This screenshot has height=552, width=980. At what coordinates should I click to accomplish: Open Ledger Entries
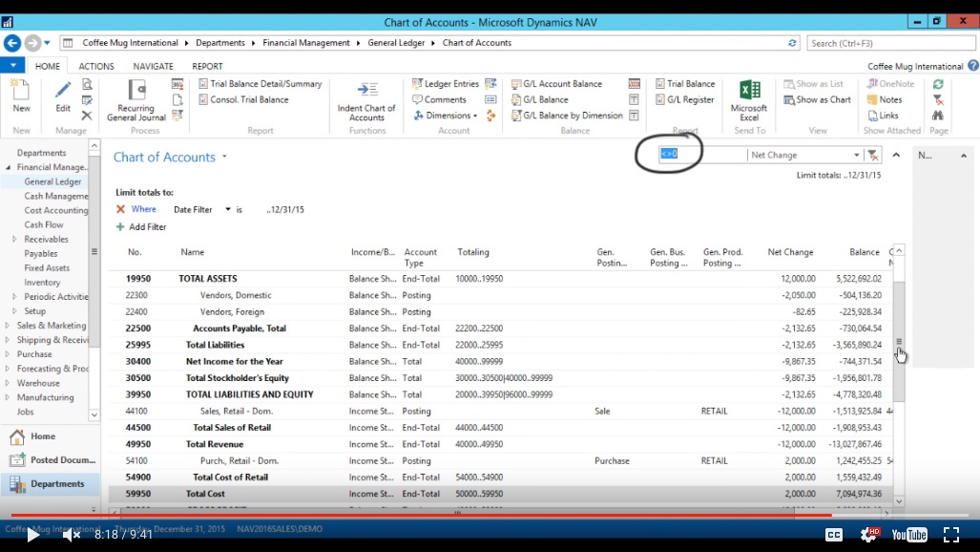click(x=445, y=83)
